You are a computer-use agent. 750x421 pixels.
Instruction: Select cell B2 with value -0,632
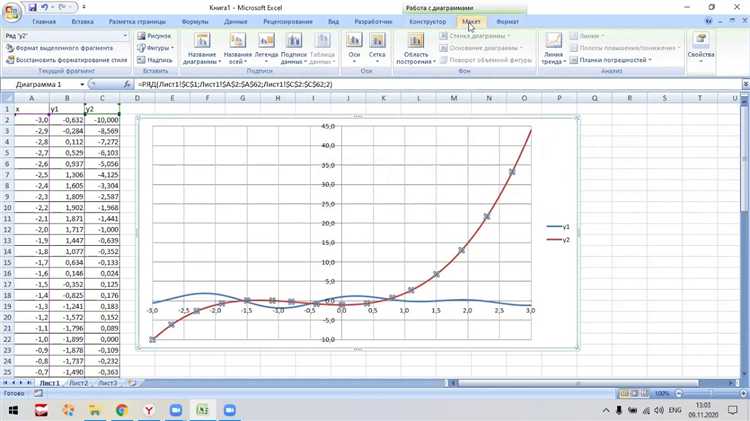[x=67, y=120]
